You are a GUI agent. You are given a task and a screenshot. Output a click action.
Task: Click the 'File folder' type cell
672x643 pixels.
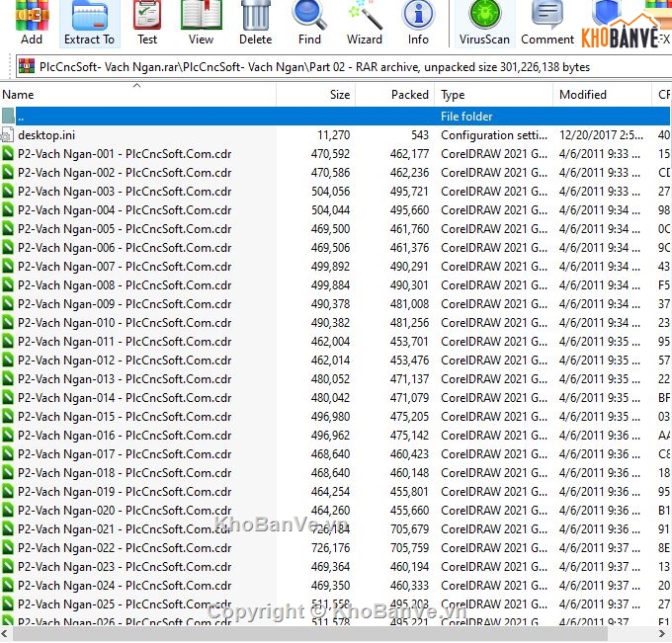pos(466,117)
